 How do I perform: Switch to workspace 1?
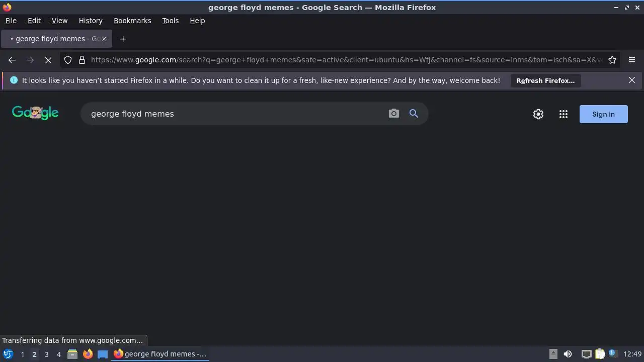click(x=22, y=354)
